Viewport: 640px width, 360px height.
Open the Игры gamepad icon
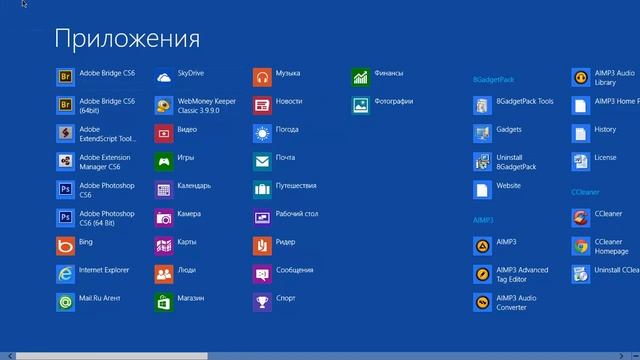click(x=164, y=162)
